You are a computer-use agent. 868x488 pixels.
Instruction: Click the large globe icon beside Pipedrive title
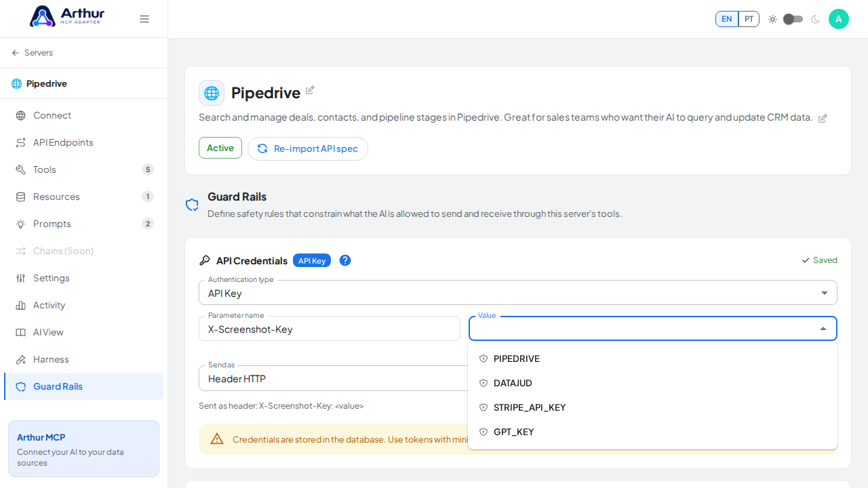coord(212,93)
